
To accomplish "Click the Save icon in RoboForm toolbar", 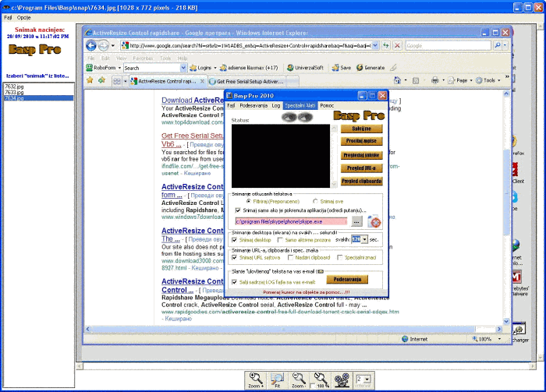I will [336, 68].
